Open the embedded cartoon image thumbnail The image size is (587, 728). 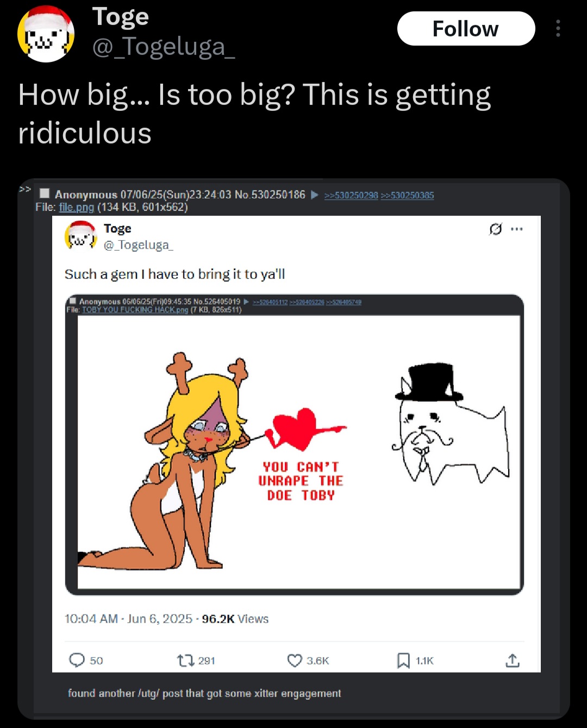coord(299,452)
